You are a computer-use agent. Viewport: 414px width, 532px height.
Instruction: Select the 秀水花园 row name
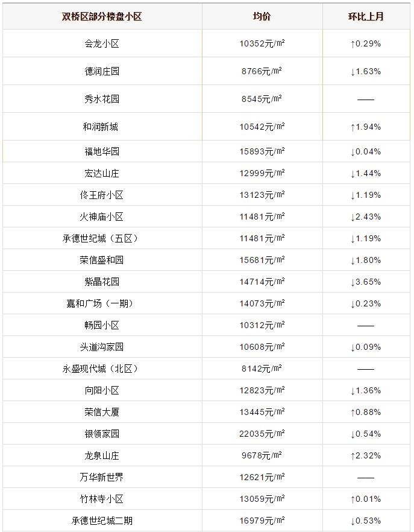pos(102,99)
